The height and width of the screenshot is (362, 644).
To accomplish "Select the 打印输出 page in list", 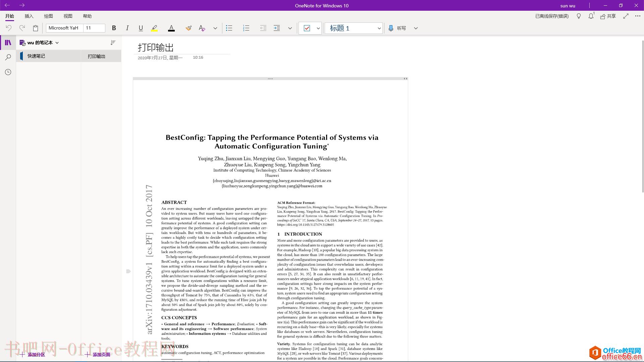I will [x=101, y=56].
